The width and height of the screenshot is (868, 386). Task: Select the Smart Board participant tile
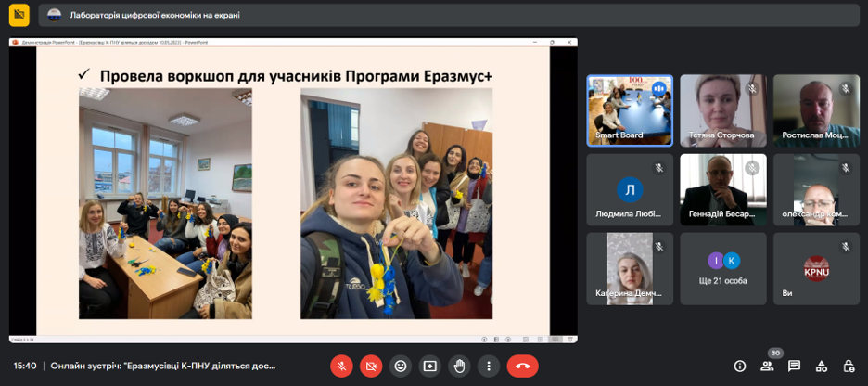coord(630,110)
